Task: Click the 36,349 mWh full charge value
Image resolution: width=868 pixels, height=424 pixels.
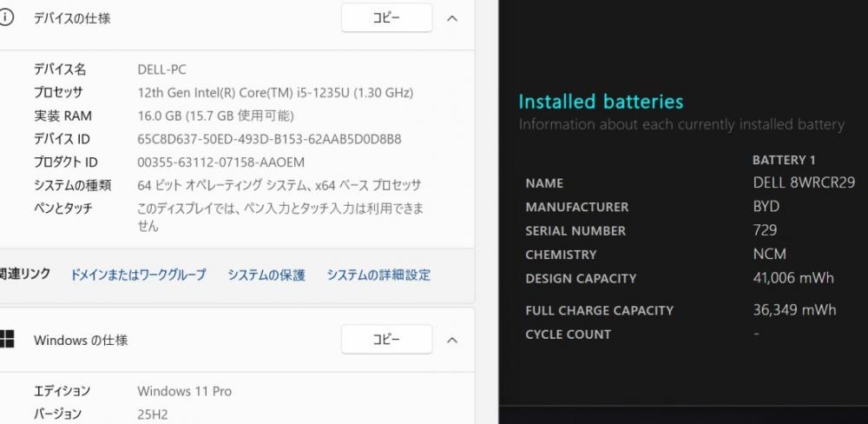Action: tap(794, 310)
